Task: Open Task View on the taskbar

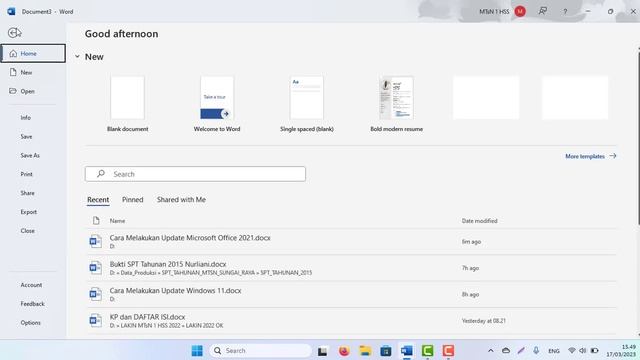Action: pos(322,351)
